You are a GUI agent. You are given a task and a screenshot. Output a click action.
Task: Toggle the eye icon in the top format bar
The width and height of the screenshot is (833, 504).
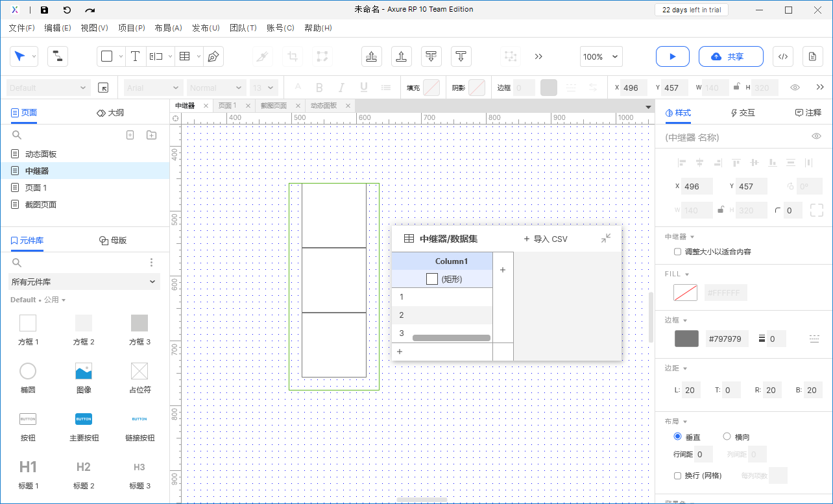pos(795,88)
